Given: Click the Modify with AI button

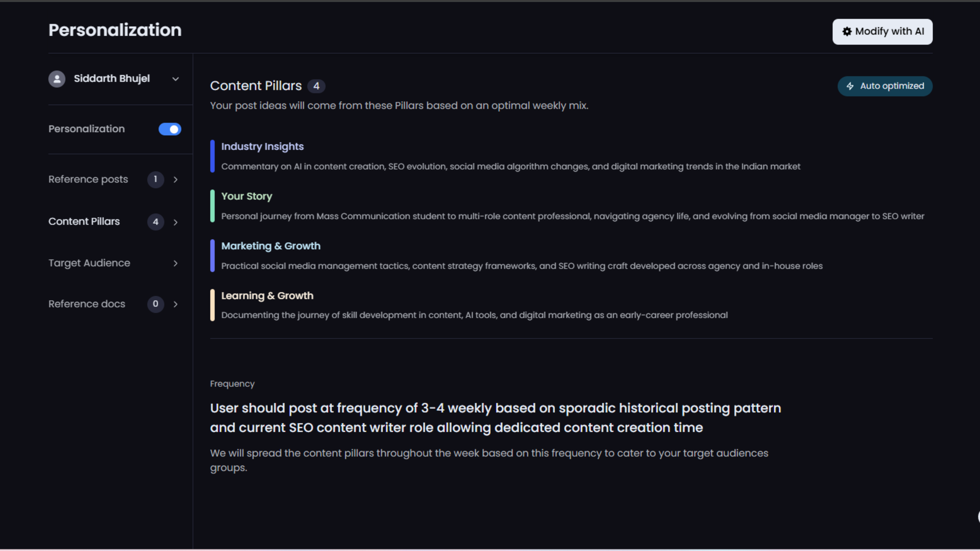Looking at the screenshot, I should pyautogui.click(x=882, y=32).
